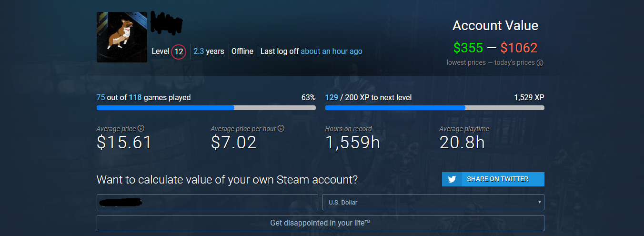
Task: Click the $355 lowest account value
Action: 468,48
